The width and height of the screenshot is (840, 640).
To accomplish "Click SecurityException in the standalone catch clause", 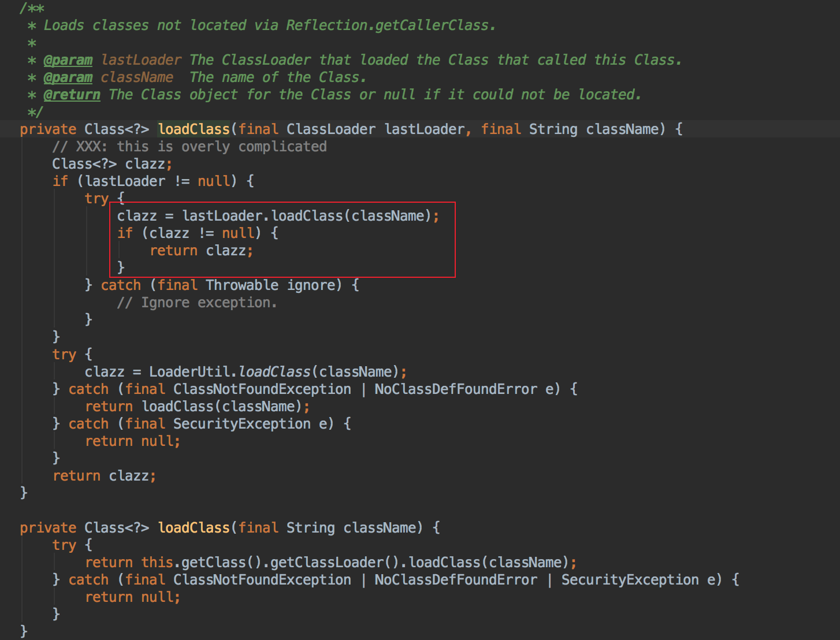I will click(241, 424).
